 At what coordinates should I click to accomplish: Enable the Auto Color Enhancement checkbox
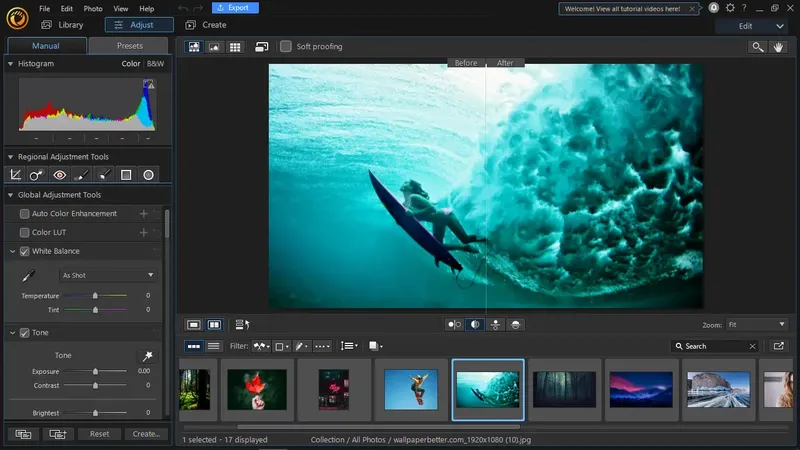[25, 214]
